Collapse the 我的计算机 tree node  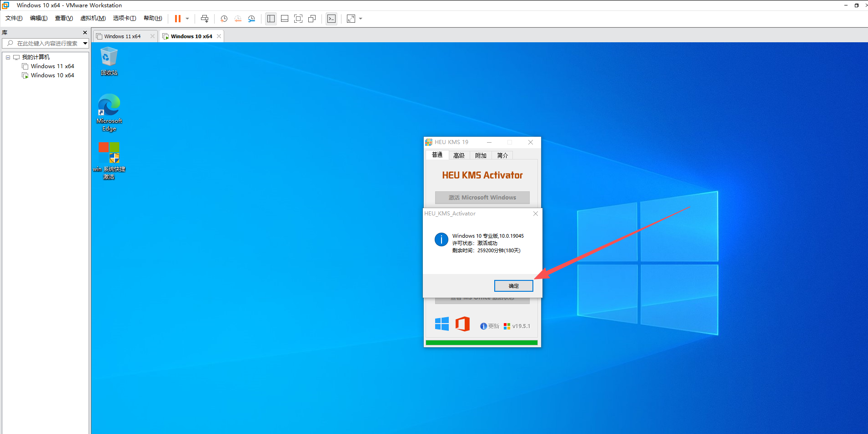click(8, 57)
